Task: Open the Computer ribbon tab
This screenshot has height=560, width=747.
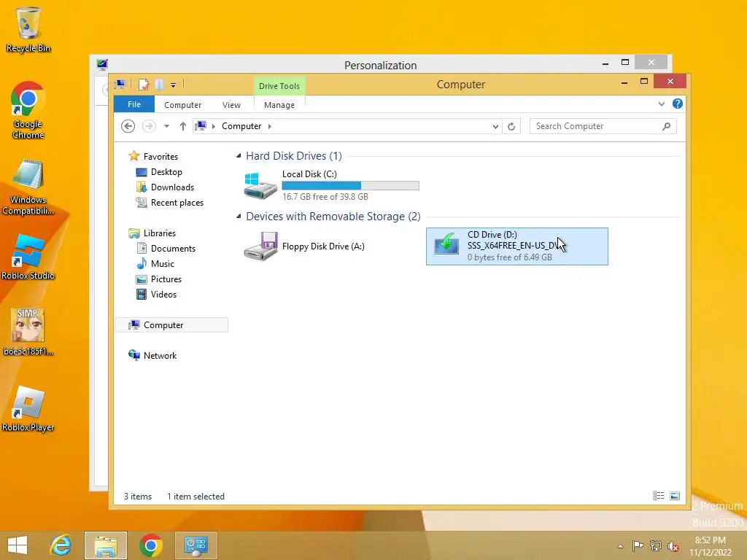Action: click(x=182, y=105)
